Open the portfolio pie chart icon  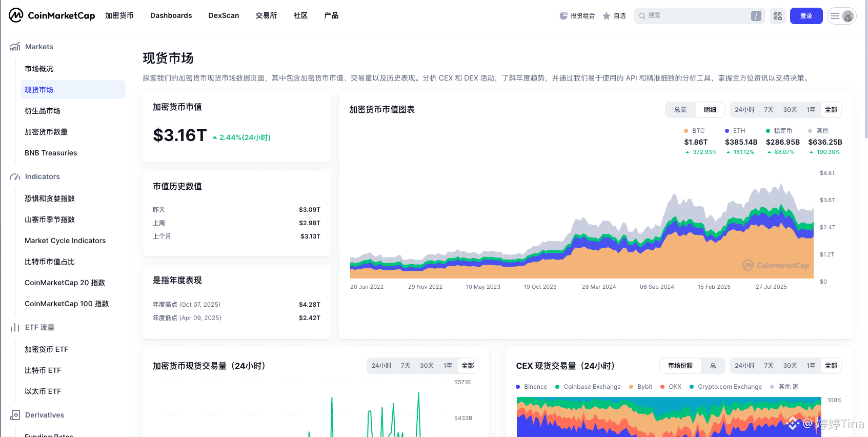[x=563, y=16]
